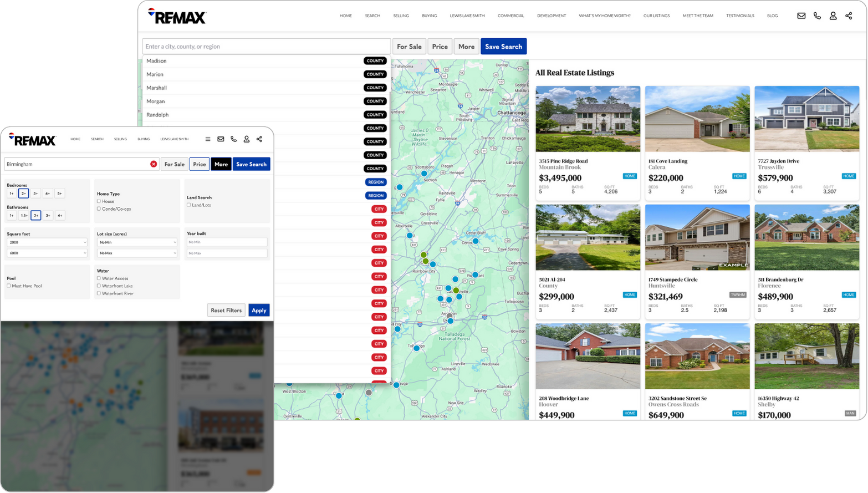
Task: Open the BLOG menu item
Action: click(x=772, y=16)
